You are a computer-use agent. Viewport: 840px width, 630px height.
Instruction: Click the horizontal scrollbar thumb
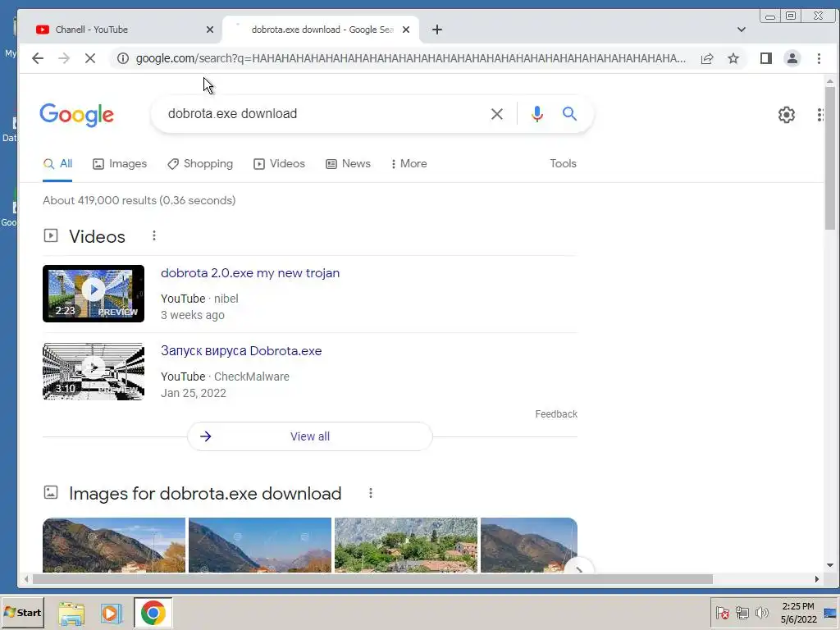tap(372, 579)
